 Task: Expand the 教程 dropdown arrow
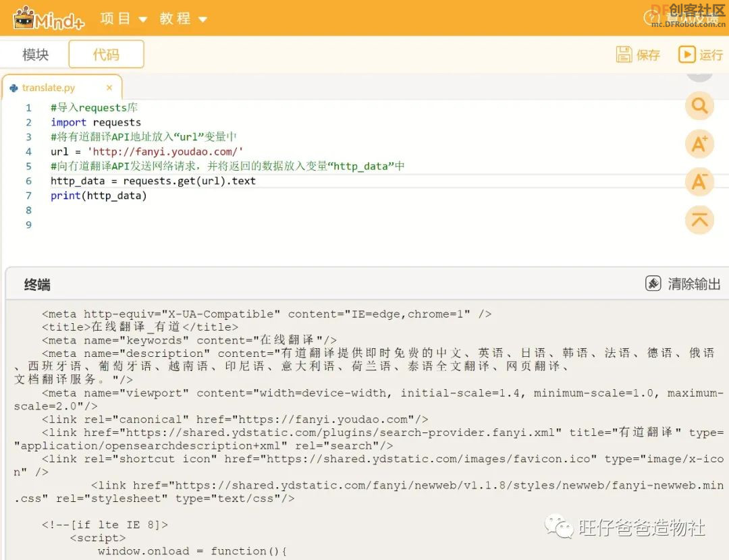pos(202,20)
